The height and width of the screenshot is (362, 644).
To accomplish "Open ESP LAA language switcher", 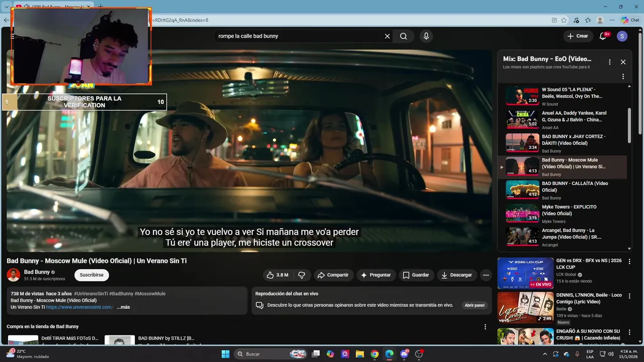I will (x=590, y=354).
